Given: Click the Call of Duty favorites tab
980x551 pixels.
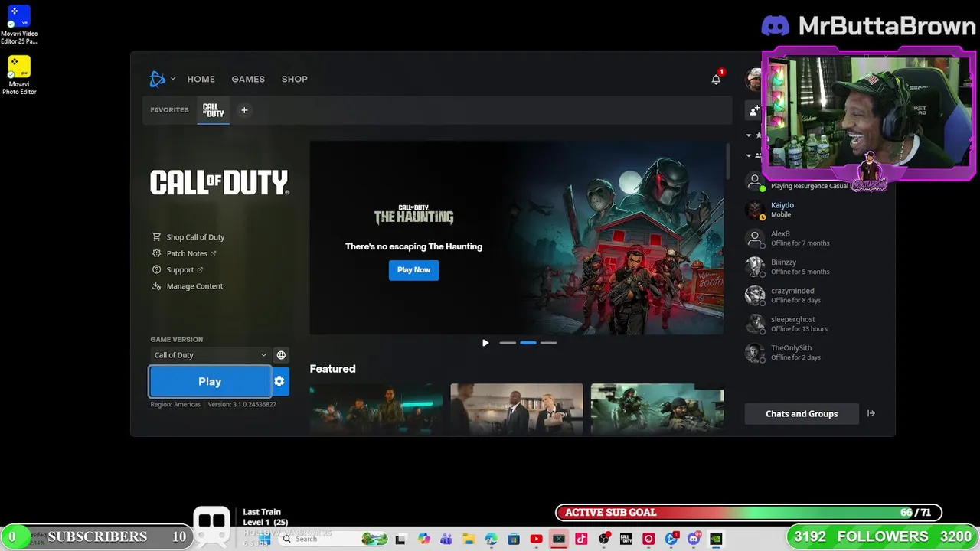Looking at the screenshot, I should 214,110.
